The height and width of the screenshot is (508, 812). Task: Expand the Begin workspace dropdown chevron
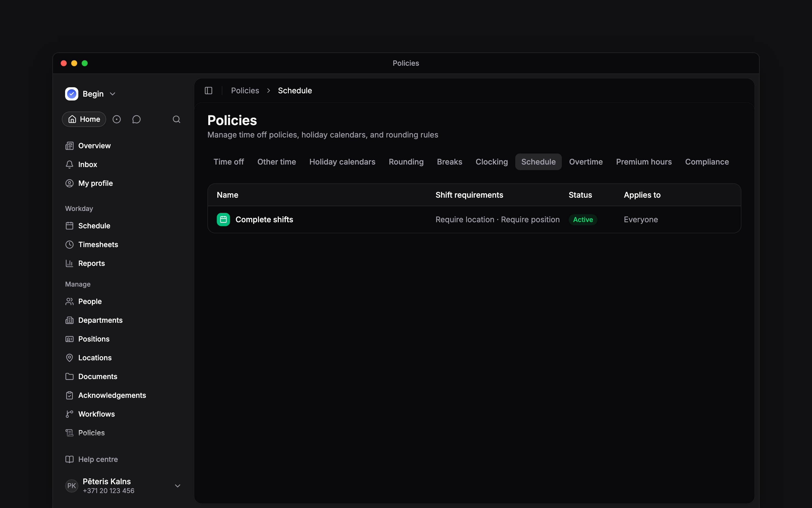pyautogui.click(x=113, y=94)
